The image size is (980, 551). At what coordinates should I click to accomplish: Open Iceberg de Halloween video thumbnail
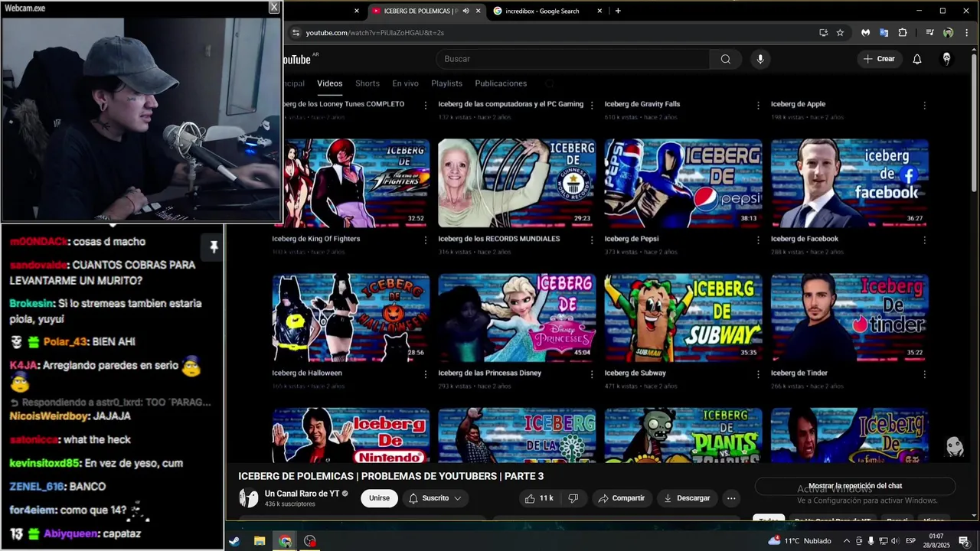[351, 318]
